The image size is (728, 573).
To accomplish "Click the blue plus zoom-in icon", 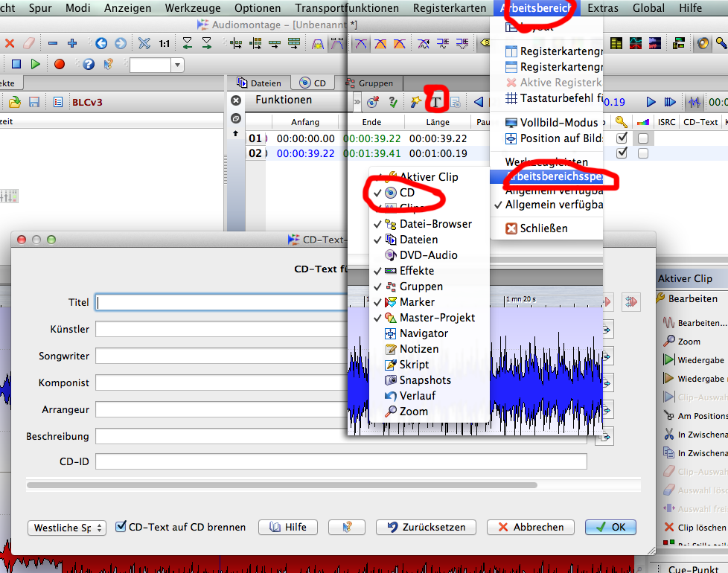I will tap(72, 44).
